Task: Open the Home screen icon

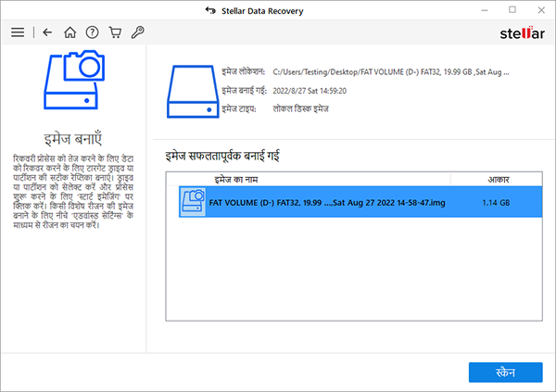Action: pos(69,32)
